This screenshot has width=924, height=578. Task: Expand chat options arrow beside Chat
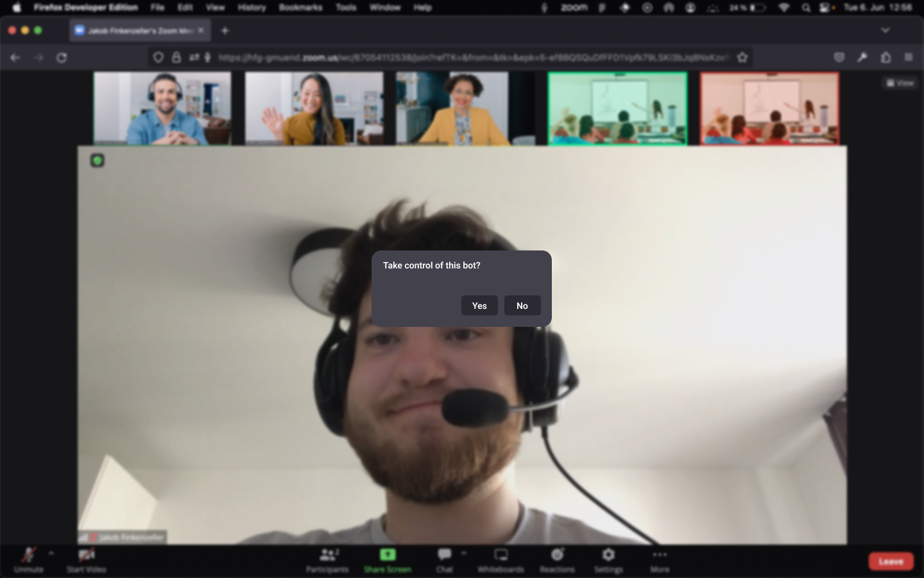[x=464, y=552]
